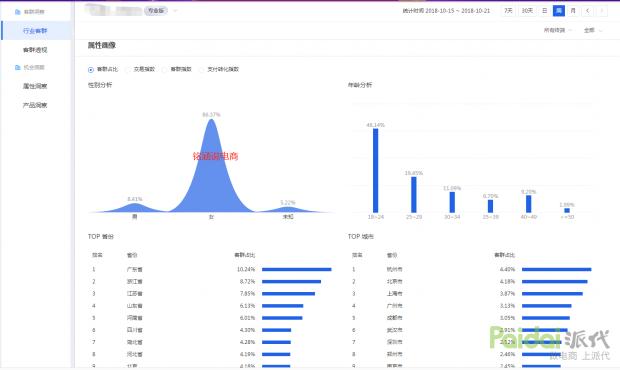Click the 专业版 badge
The width and height of the screenshot is (620, 370).
[155, 11]
